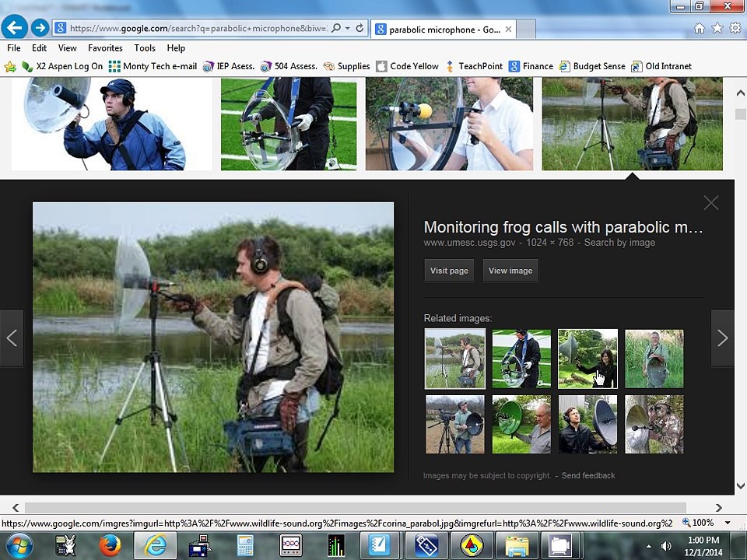Open the Old Intranet bookmark

pos(661,66)
